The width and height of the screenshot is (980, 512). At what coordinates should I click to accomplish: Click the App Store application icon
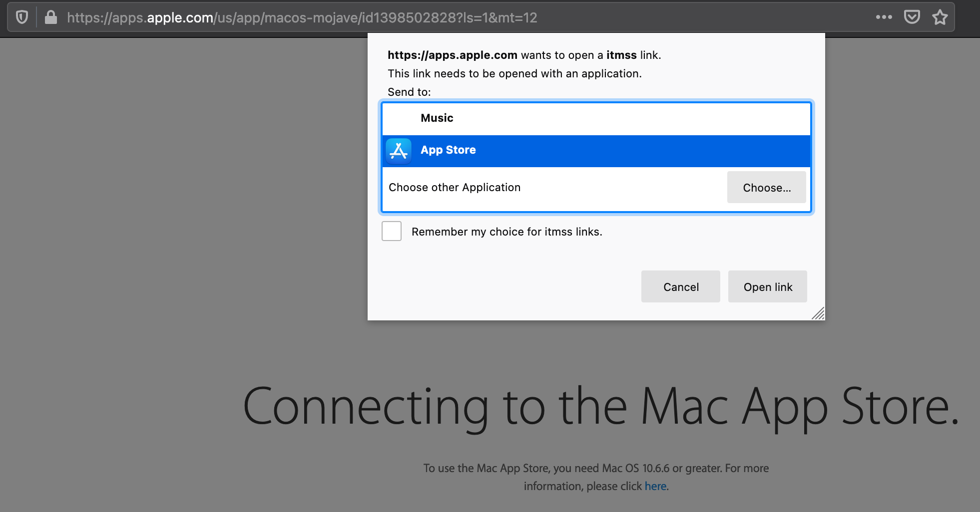[399, 151]
